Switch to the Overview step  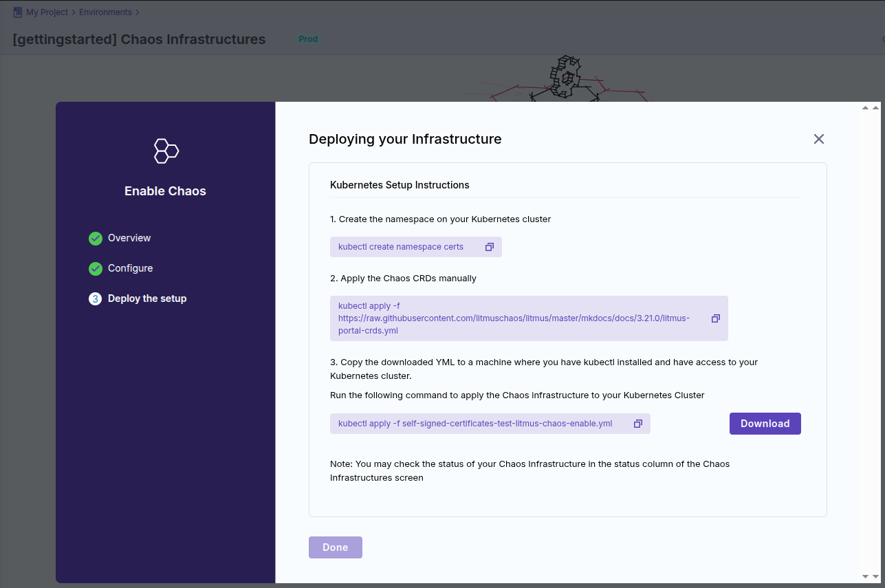pos(129,238)
